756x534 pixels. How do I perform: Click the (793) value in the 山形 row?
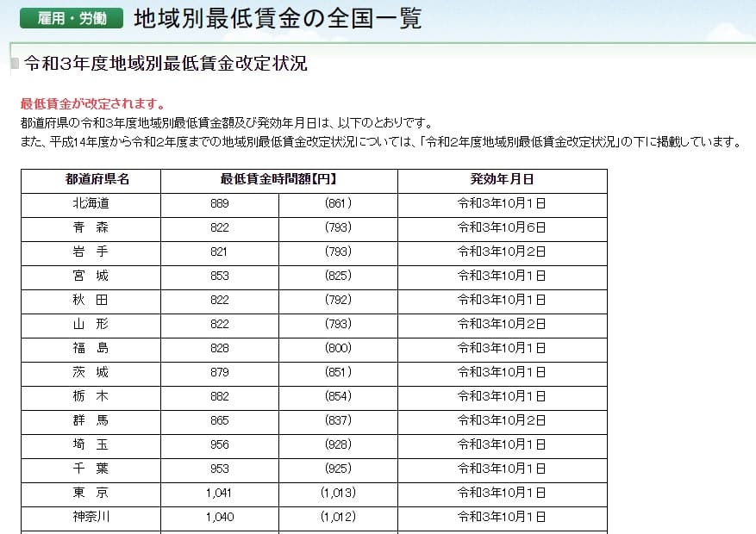[x=338, y=324]
